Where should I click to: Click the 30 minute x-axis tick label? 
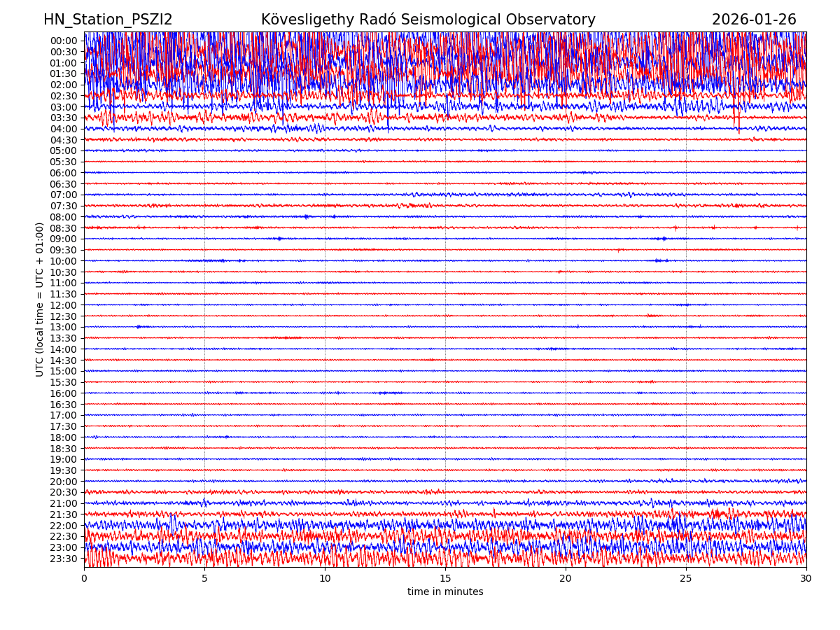click(x=806, y=579)
